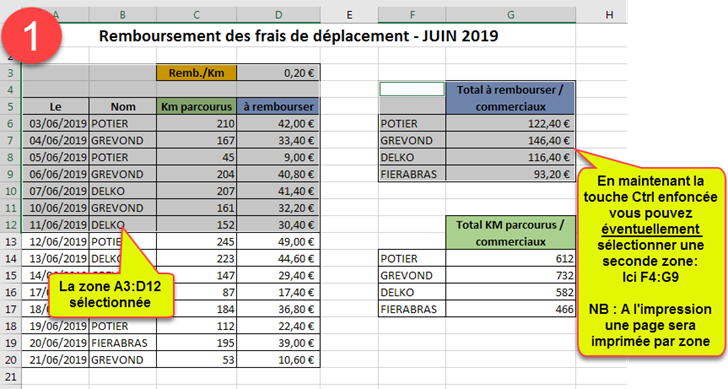This screenshot has width=728, height=389.
Task: Select column header H
Action: point(609,15)
